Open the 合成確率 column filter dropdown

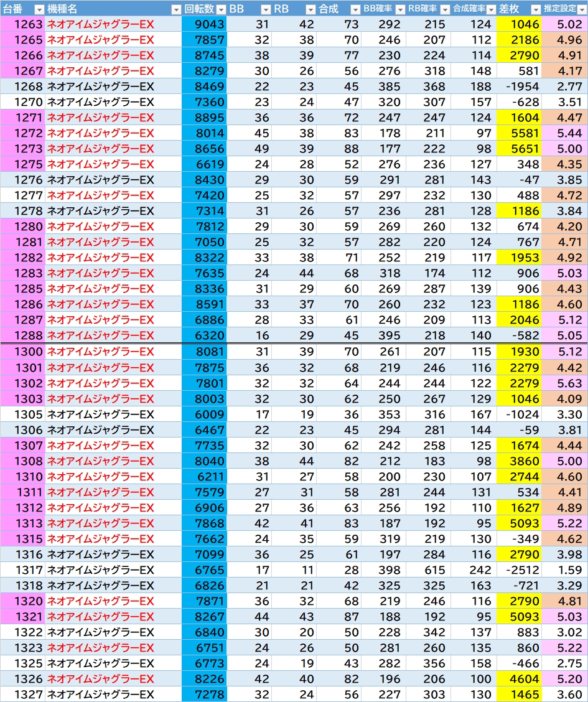click(x=491, y=9)
